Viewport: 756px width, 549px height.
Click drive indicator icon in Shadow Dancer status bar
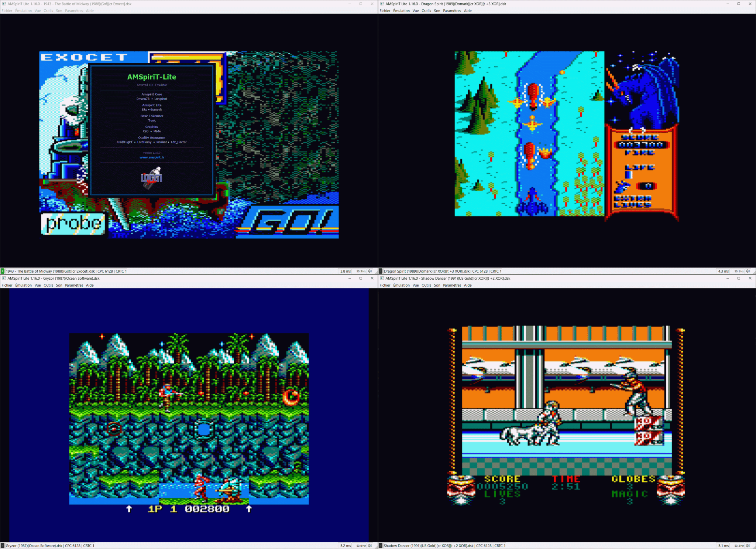pos(381,546)
